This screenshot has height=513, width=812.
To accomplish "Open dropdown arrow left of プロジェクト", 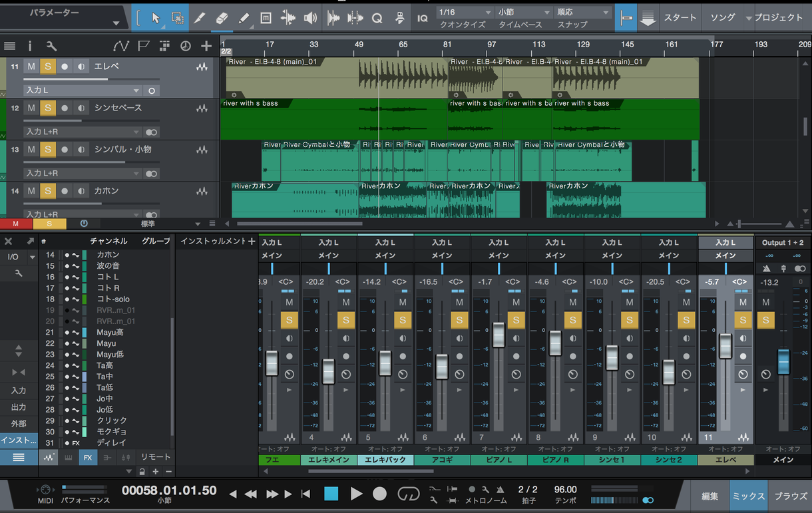I will pos(749,18).
